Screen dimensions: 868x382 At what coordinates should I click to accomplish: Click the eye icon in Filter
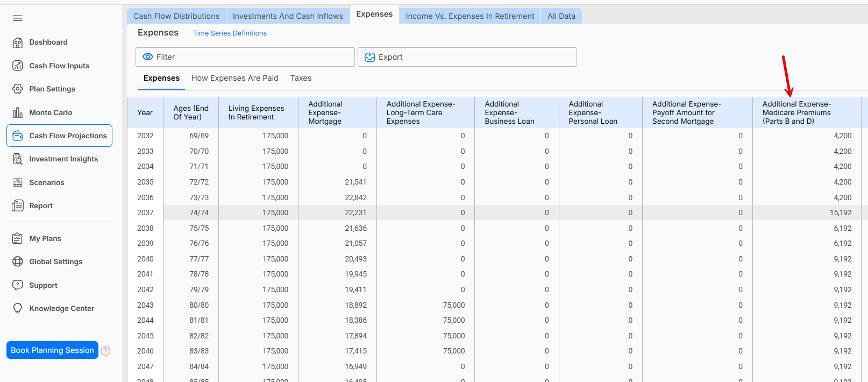click(x=148, y=57)
